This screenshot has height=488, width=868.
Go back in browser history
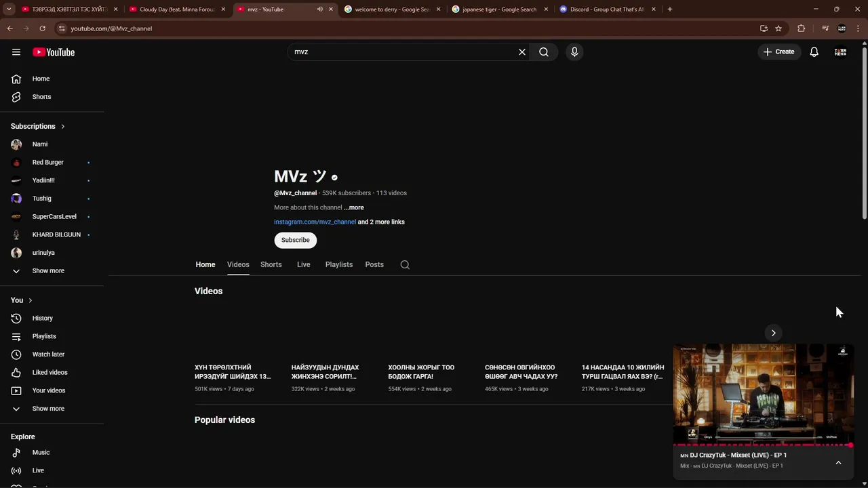pos(9,28)
